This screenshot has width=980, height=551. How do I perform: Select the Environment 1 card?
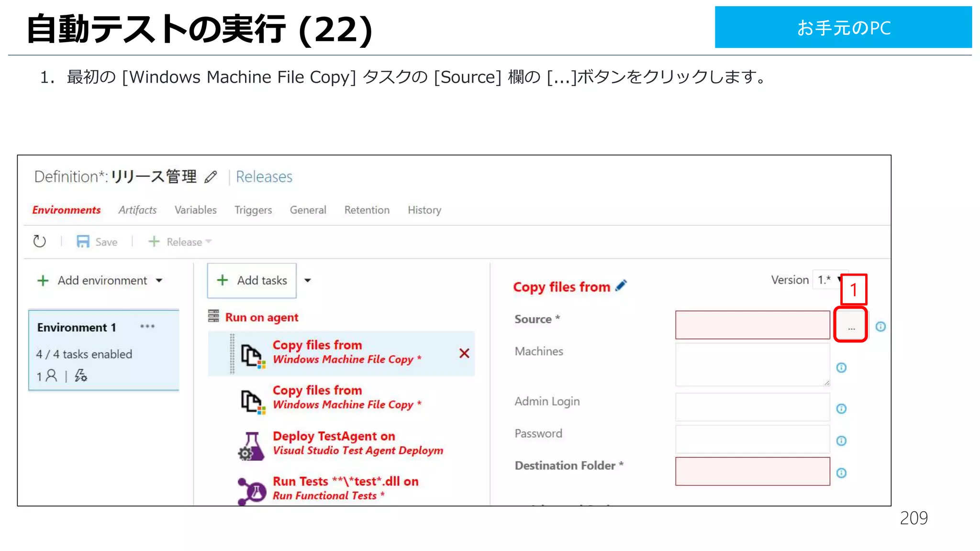click(x=104, y=350)
